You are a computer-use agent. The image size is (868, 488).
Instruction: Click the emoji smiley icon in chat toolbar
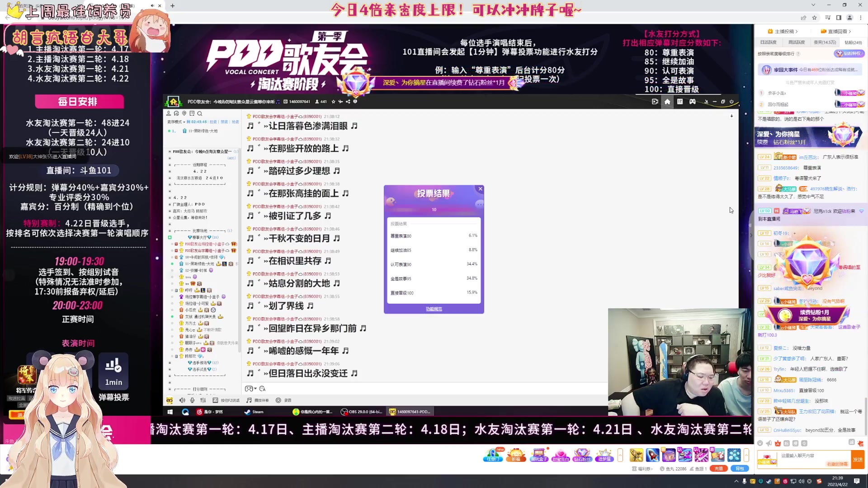tap(760, 443)
